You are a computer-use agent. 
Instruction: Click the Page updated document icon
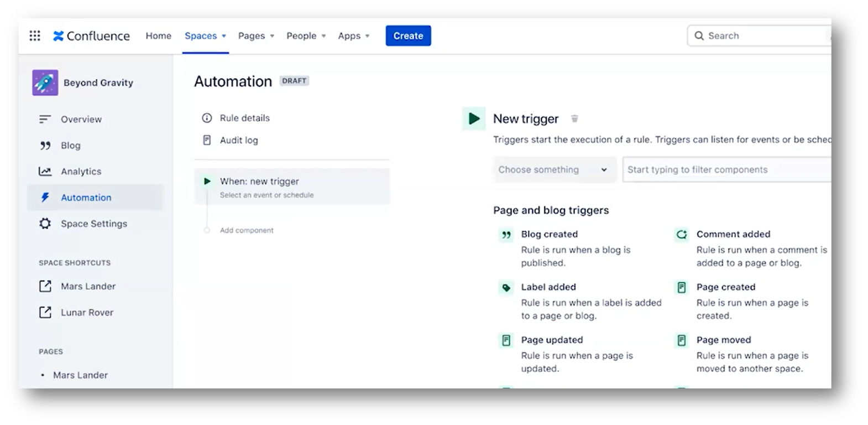click(x=506, y=340)
